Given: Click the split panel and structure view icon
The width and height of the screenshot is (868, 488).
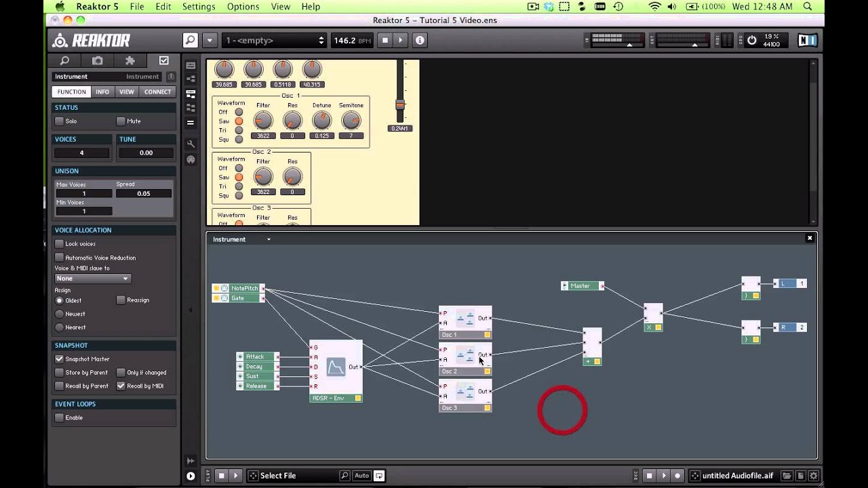Looking at the screenshot, I should (x=191, y=94).
